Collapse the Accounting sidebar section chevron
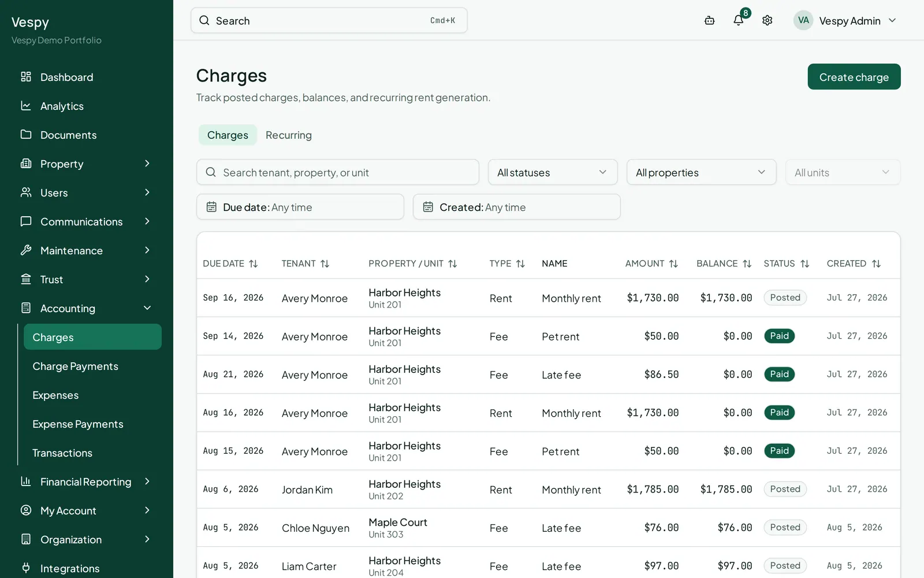The height and width of the screenshot is (578, 924). pyautogui.click(x=147, y=308)
